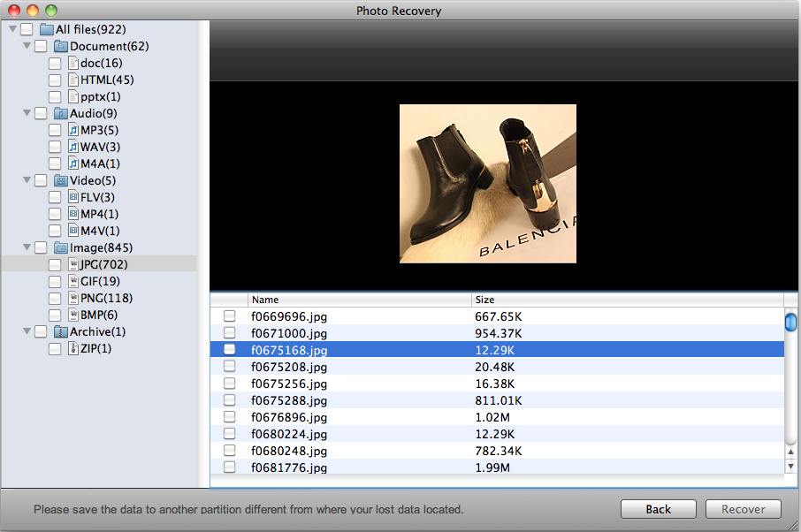Check the box next to f0681776.jpg
The height and width of the screenshot is (532, 801).
(x=229, y=467)
